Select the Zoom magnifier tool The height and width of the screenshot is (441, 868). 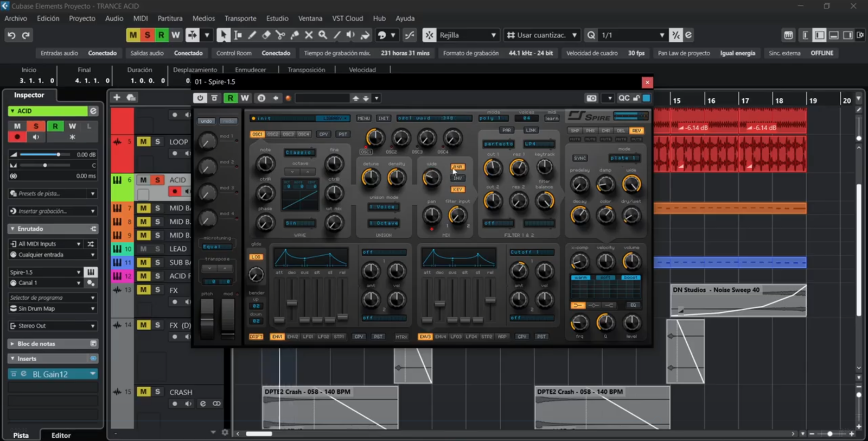tap(323, 35)
